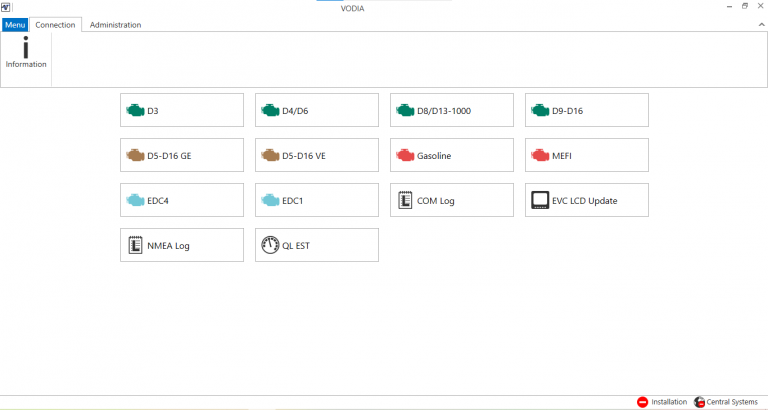Switch to the Administration tab
Viewport: 768px width, 410px height.
click(x=116, y=25)
